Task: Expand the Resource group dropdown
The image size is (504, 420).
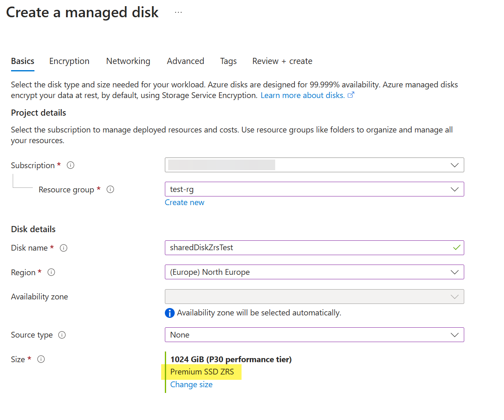Action: coord(314,189)
